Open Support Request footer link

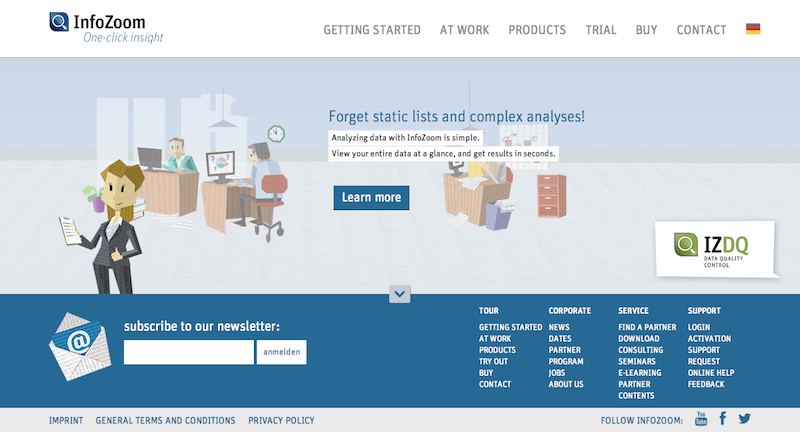tap(704, 355)
